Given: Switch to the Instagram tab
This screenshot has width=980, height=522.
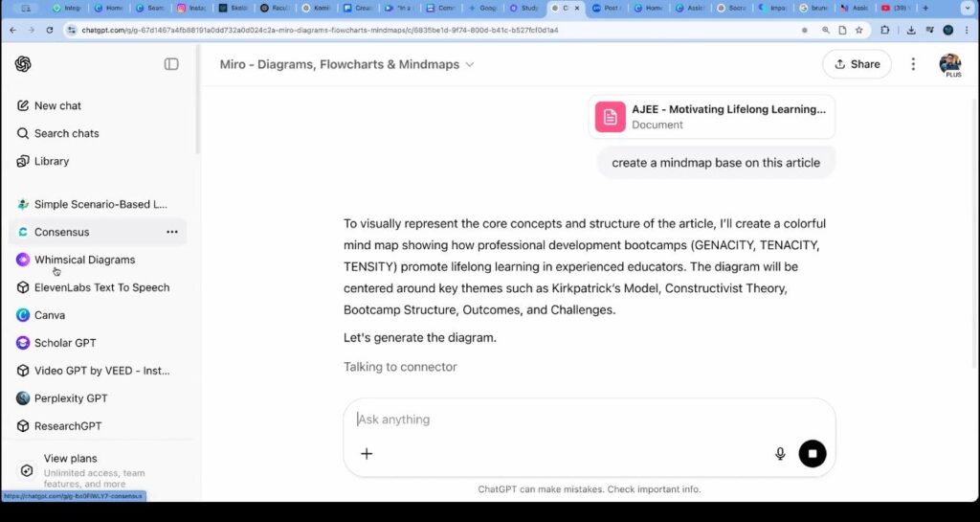Looking at the screenshot, I should (x=191, y=8).
